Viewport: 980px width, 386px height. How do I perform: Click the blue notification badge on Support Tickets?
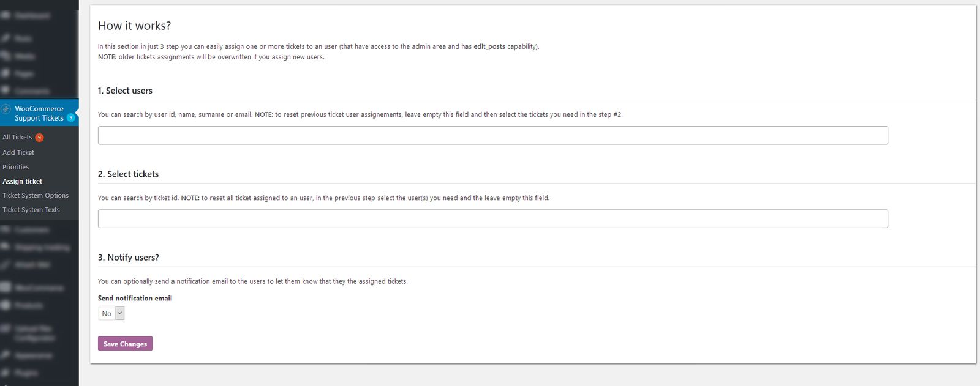(x=71, y=117)
